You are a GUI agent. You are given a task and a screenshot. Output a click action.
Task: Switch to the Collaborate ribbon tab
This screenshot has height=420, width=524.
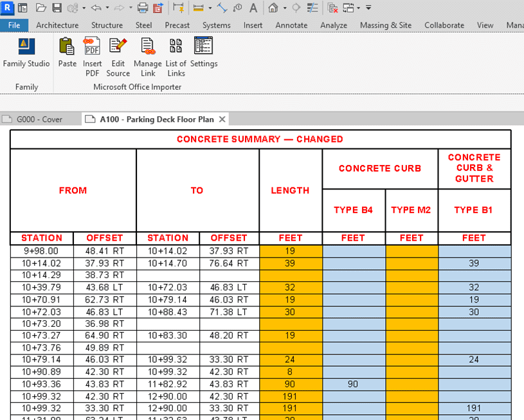pyautogui.click(x=444, y=26)
